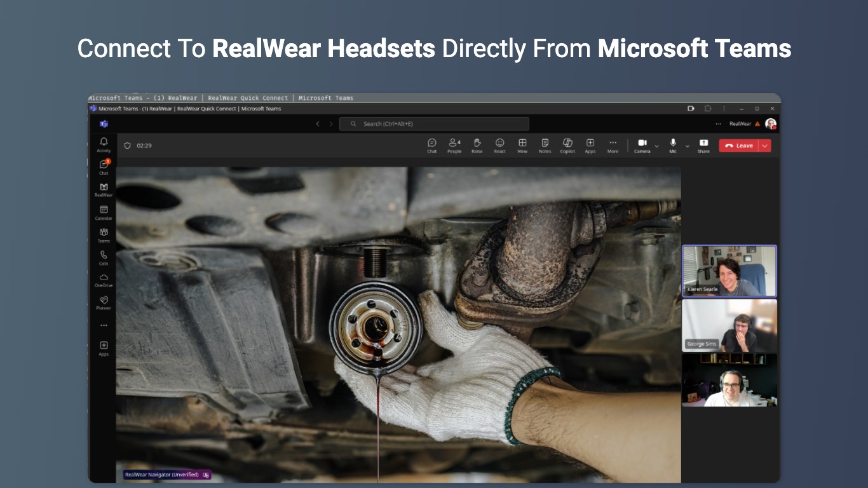Raise your hand in the meeting
The height and width of the screenshot is (488, 868).
477,146
